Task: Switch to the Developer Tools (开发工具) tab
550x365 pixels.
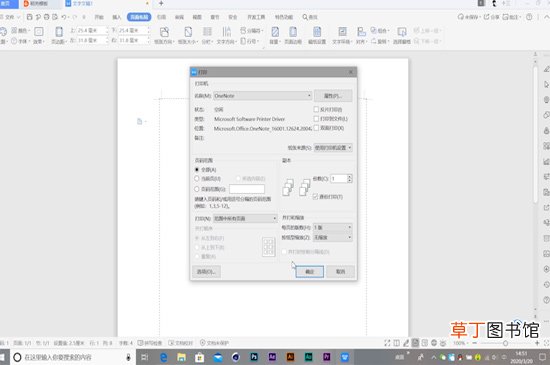Action: [x=256, y=17]
